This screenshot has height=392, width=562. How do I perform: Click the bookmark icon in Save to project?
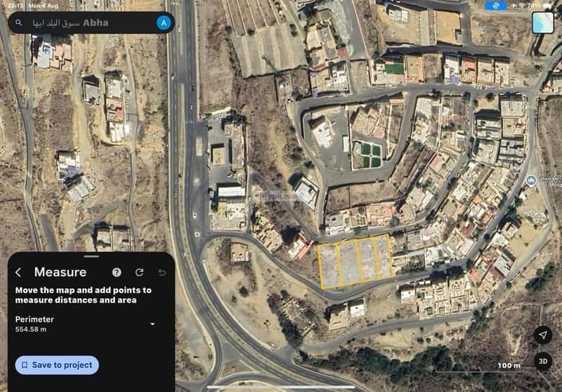click(25, 365)
